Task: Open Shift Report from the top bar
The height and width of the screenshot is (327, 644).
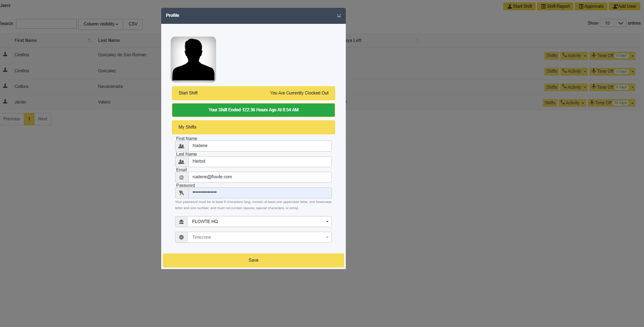Action: (x=555, y=7)
